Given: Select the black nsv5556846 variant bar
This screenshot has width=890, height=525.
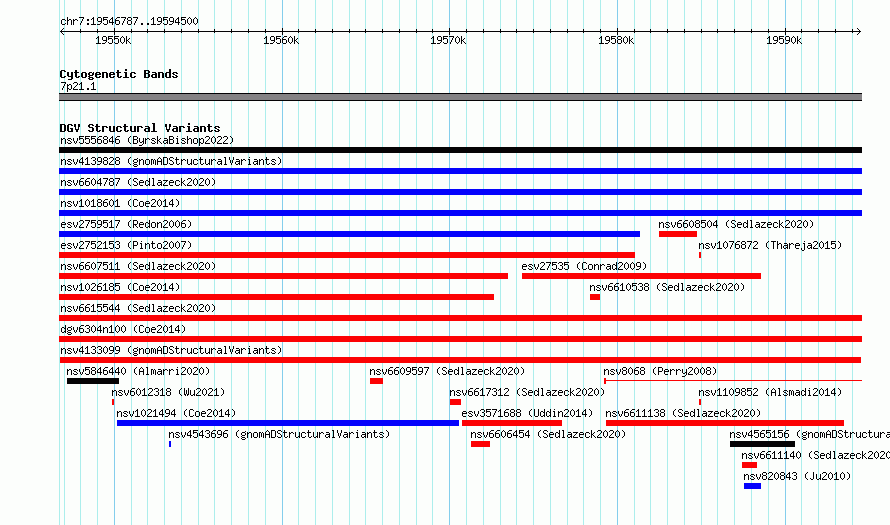Looking at the screenshot, I should [460, 150].
